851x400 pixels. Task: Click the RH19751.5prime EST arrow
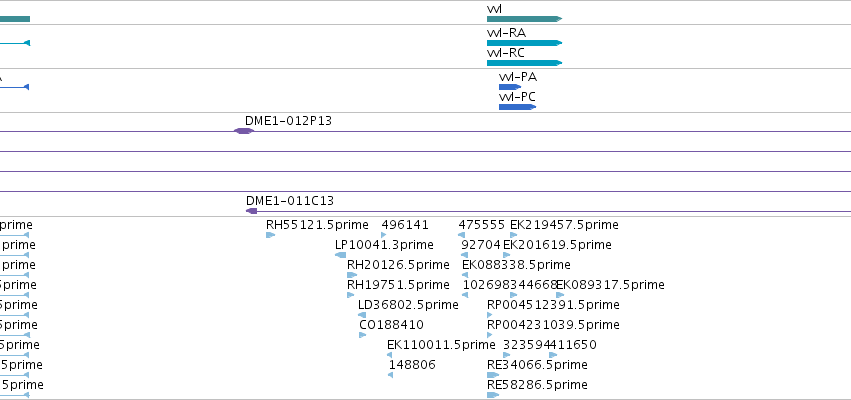[x=351, y=295]
